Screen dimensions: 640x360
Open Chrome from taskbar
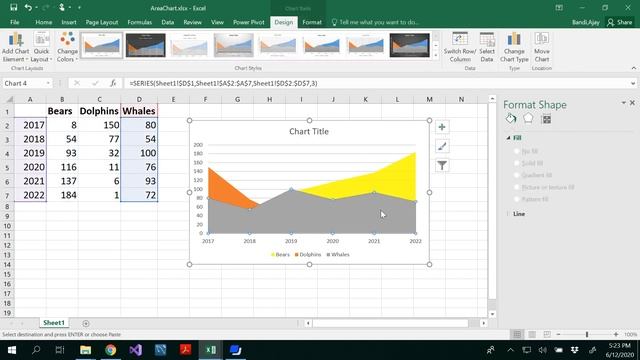pos(111,350)
